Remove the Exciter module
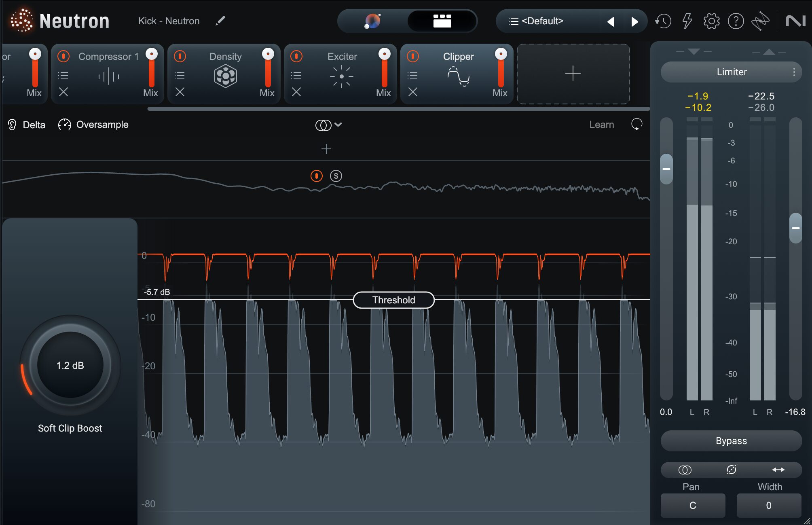Viewport: 812px width, 525px height. (x=296, y=92)
